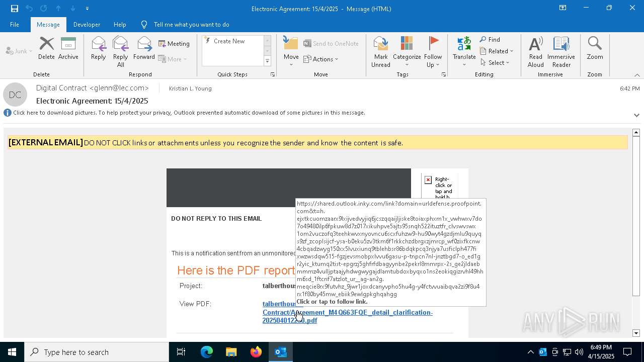
Task: Open the Junk dropdown
Action: (x=19, y=51)
